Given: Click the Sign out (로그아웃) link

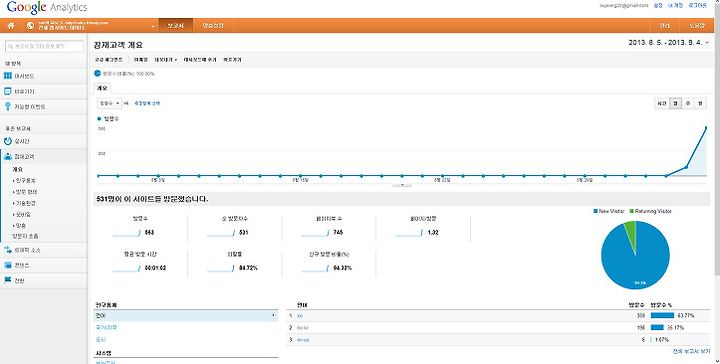Looking at the screenshot, I should click(x=697, y=6).
